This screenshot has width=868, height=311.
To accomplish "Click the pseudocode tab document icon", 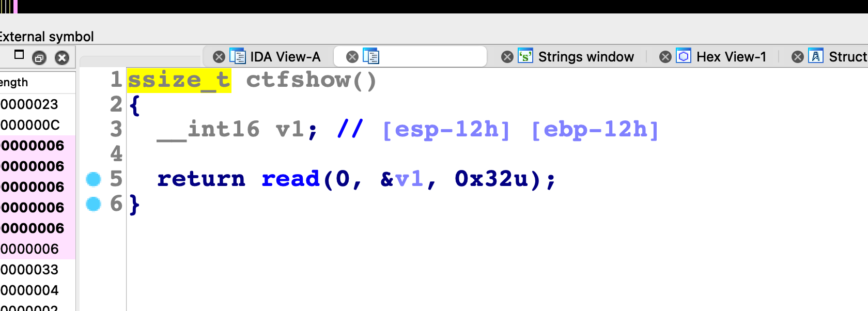I will [x=371, y=56].
